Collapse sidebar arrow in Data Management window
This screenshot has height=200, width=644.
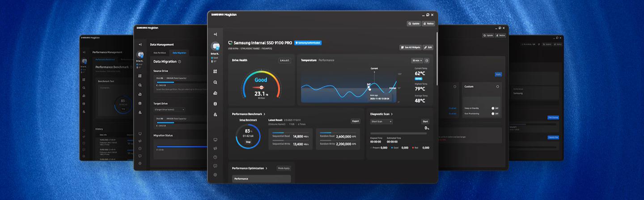pyautogui.click(x=140, y=44)
